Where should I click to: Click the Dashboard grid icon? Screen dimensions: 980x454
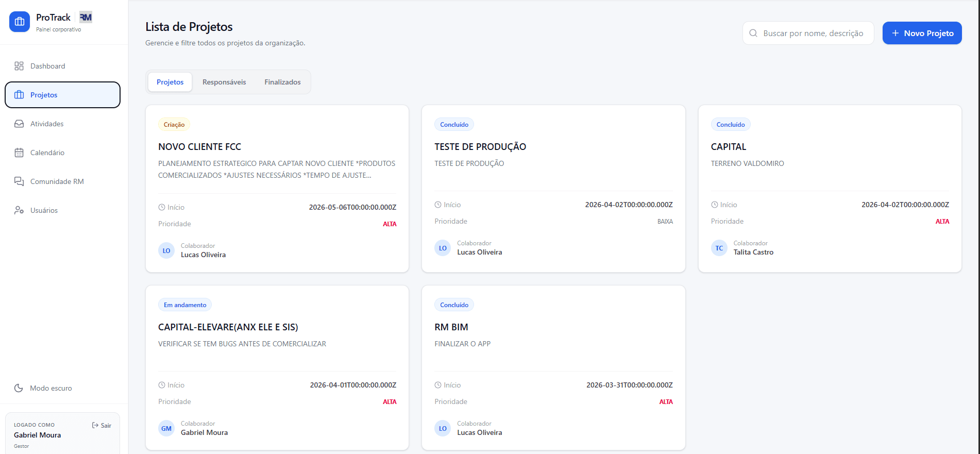pos(19,66)
